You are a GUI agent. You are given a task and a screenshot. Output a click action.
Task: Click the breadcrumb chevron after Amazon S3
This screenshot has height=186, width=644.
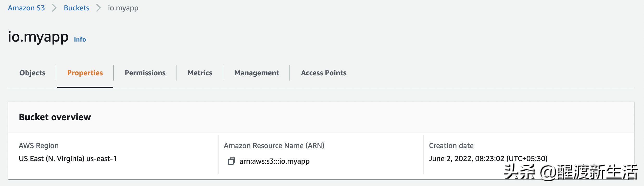coord(54,8)
